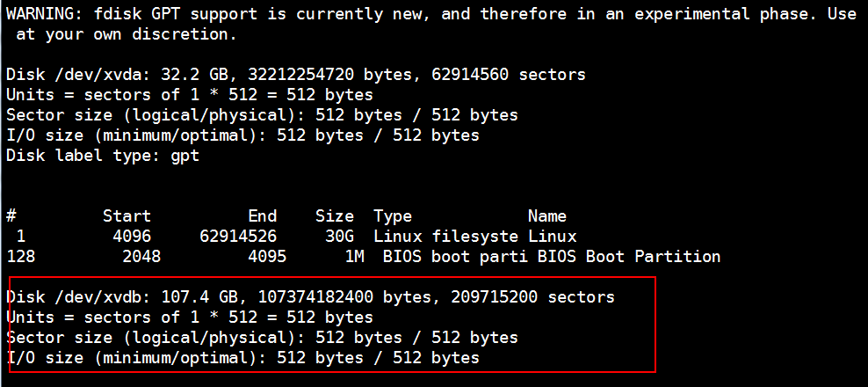Click the Type column header
This screenshot has width=868, height=387.
(x=393, y=216)
